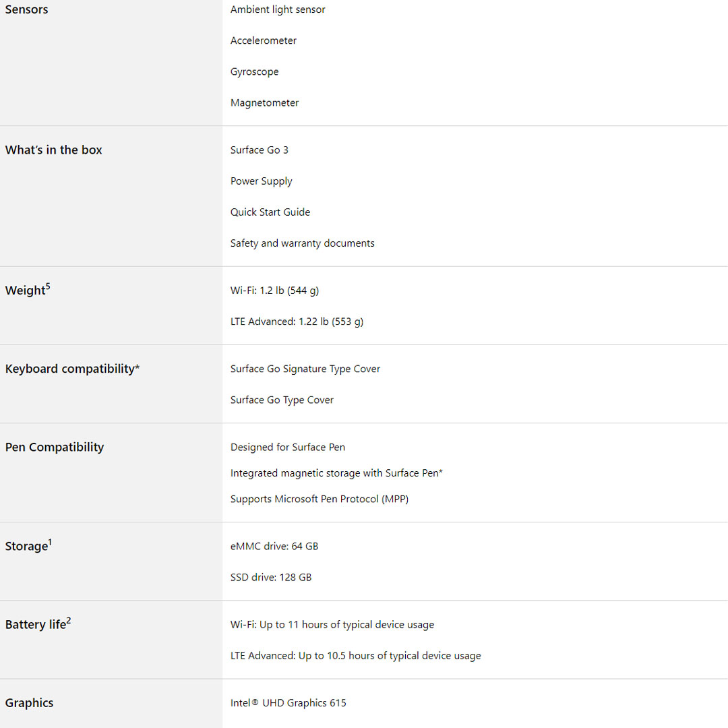This screenshot has height=728, width=728.
Task: Select the Gyroscope entry
Action: point(254,71)
